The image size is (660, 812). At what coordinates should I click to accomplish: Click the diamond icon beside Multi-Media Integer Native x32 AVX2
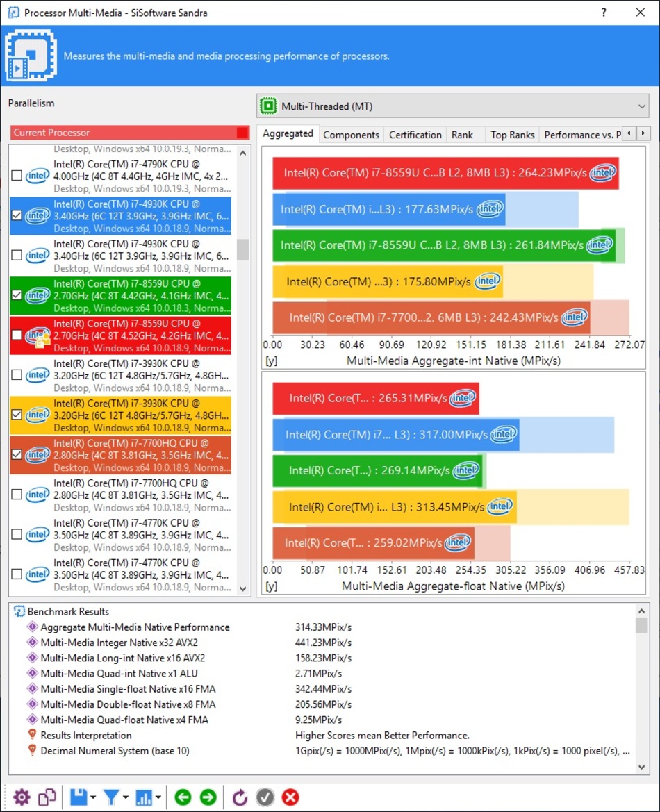click(x=32, y=643)
